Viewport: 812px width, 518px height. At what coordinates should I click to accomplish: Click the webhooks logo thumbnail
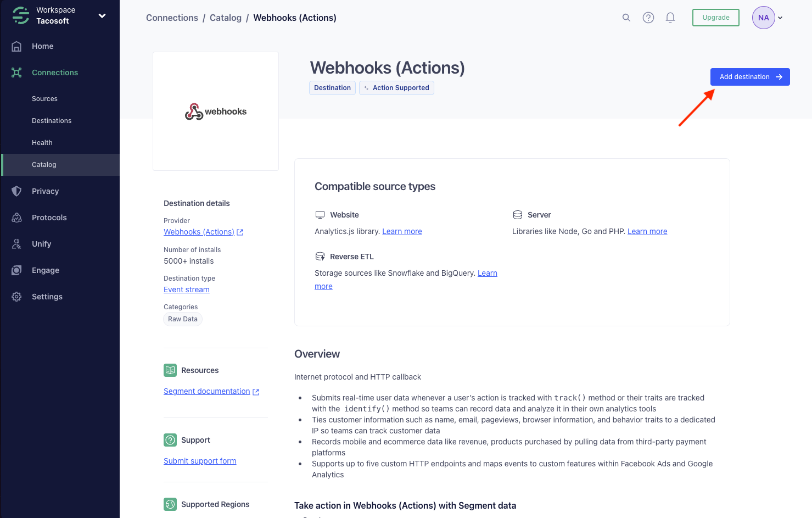tap(215, 111)
